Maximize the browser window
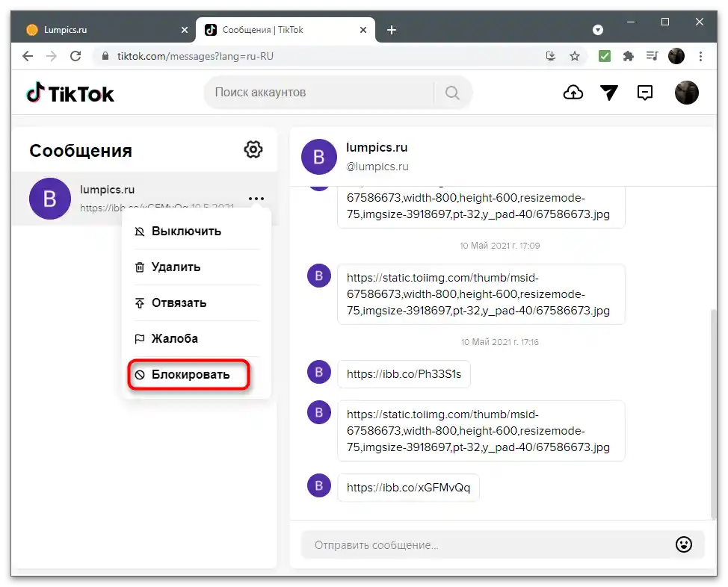This screenshot has height=587, width=728. (x=665, y=22)
